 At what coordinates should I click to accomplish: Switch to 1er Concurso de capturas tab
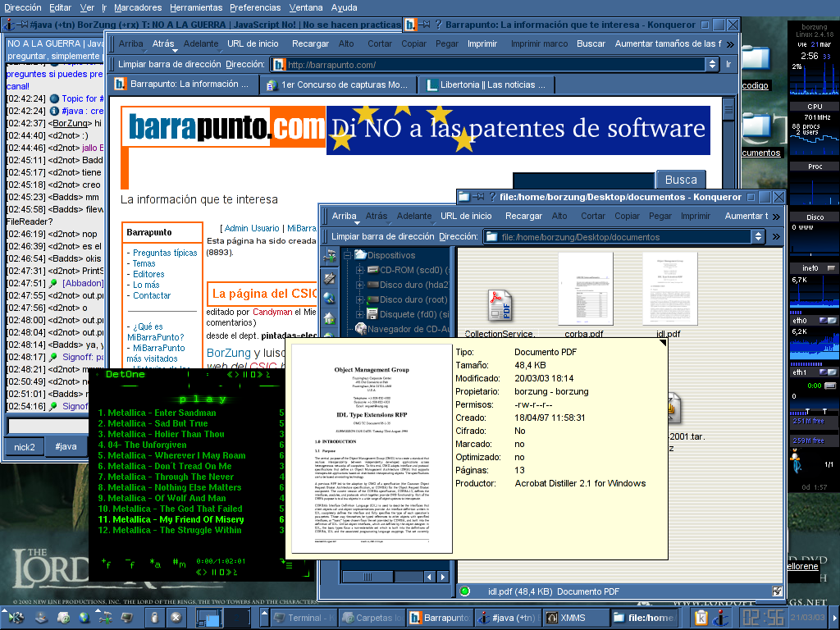coord(339,84)
